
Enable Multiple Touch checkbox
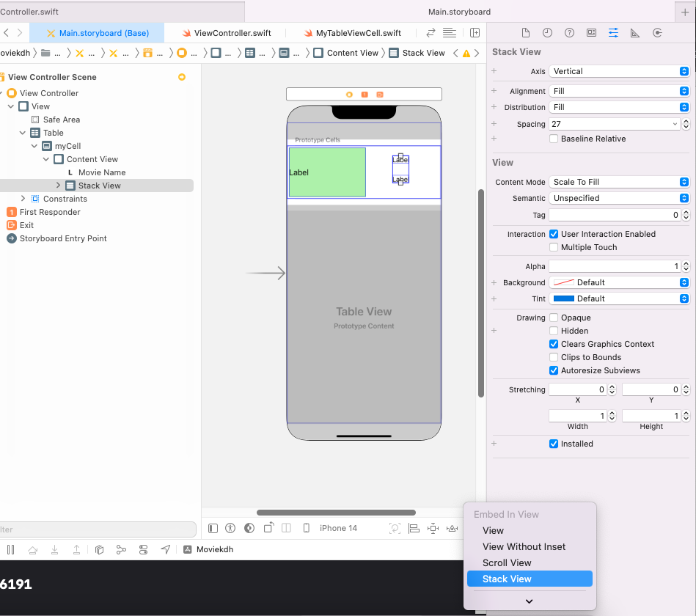pos(554,247)
